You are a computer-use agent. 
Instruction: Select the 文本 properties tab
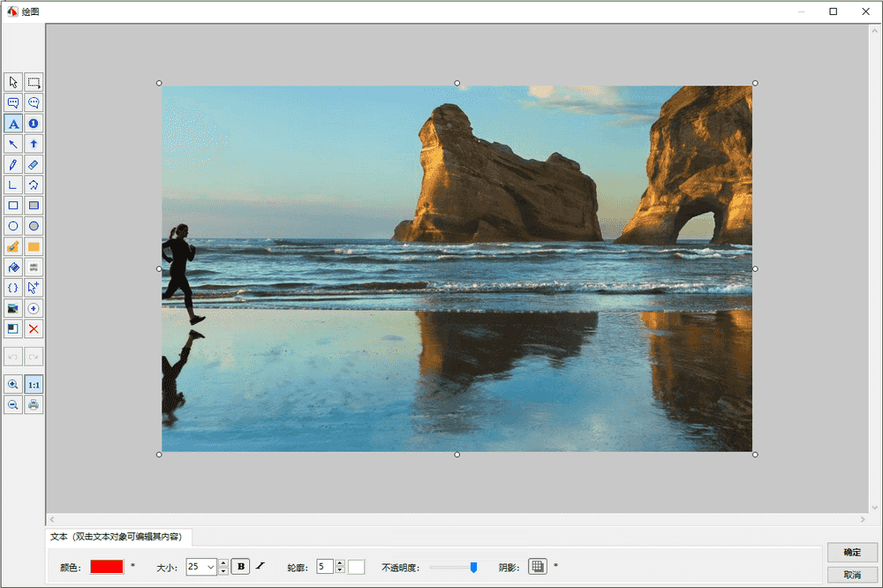(119, 537)
